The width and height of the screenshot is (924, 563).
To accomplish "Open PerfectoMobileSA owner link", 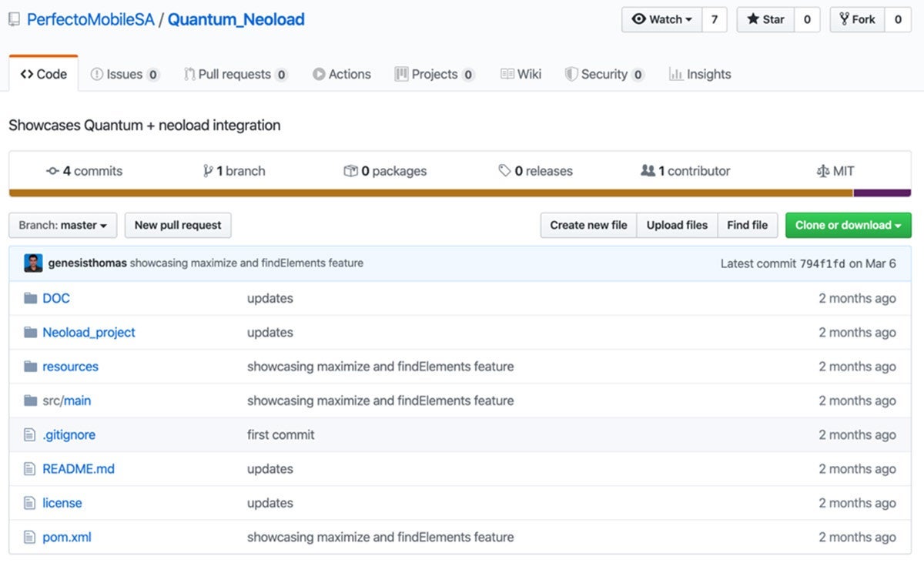I will click(x=91, y=20).
